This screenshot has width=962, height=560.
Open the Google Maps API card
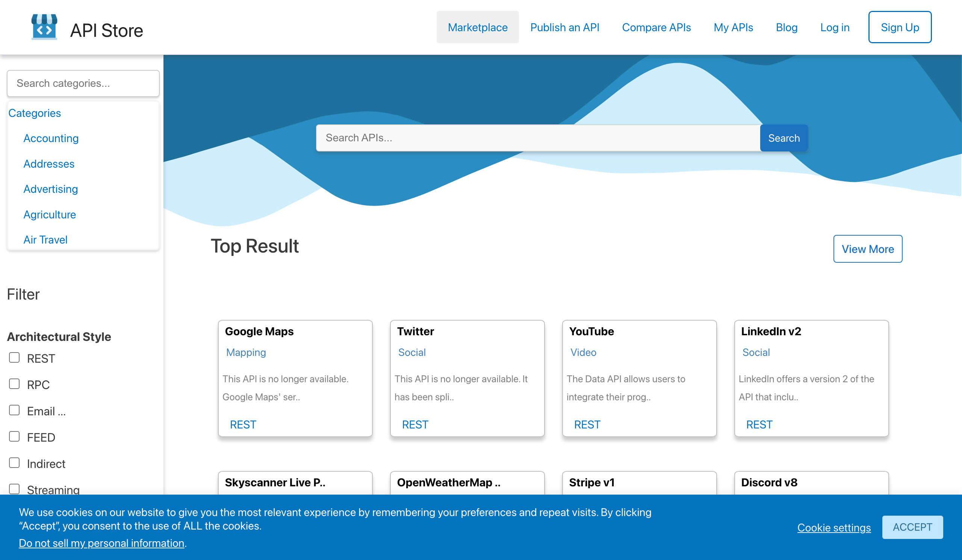coord(259,331)
